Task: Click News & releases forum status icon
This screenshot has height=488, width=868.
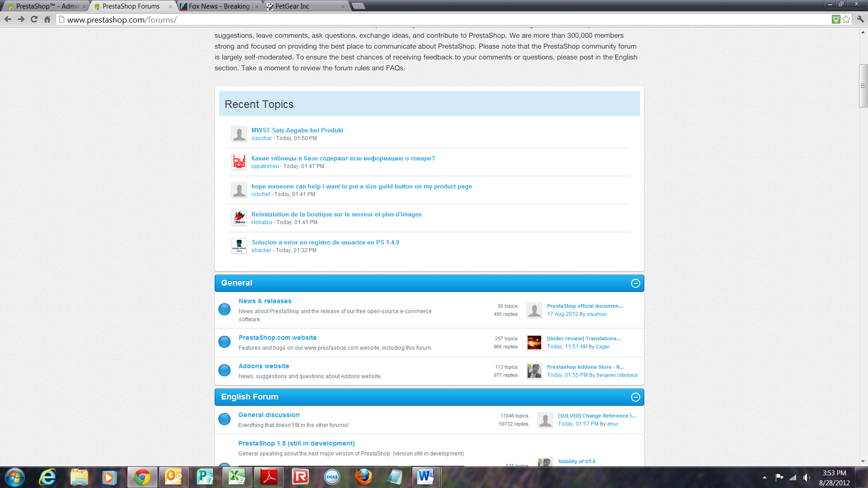Action: point(224,310)
